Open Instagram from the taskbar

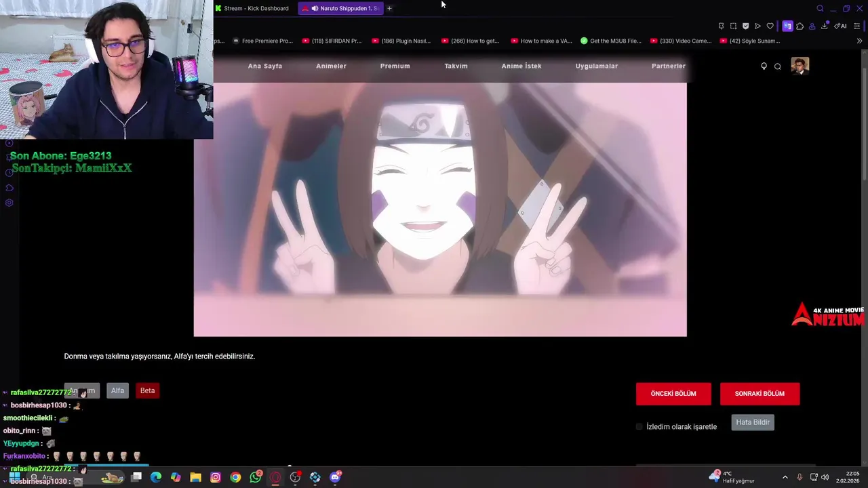216,477
